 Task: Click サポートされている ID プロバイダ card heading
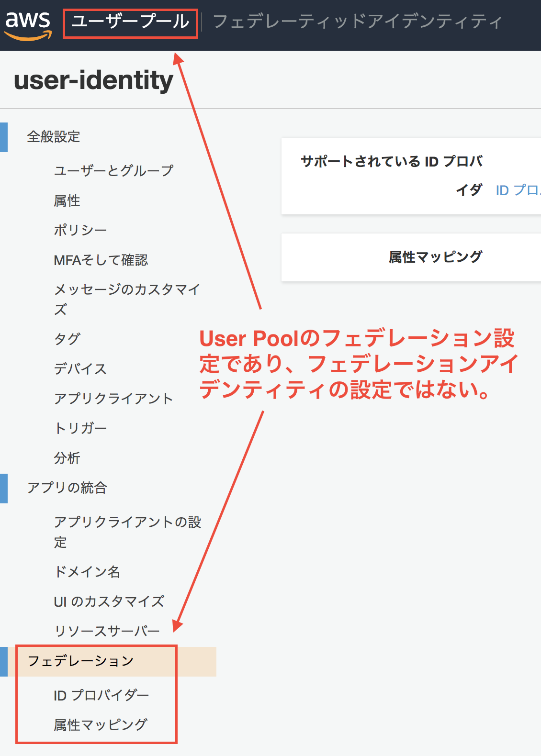coord(392,176)
